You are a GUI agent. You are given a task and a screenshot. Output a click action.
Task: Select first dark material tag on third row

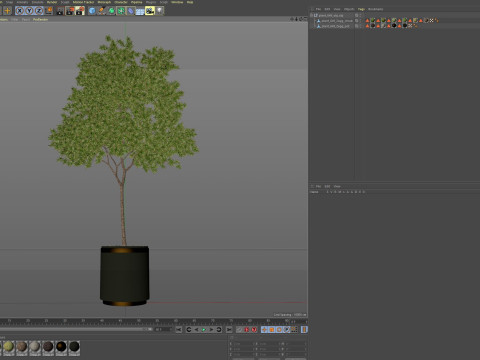(x=372, y=26)
